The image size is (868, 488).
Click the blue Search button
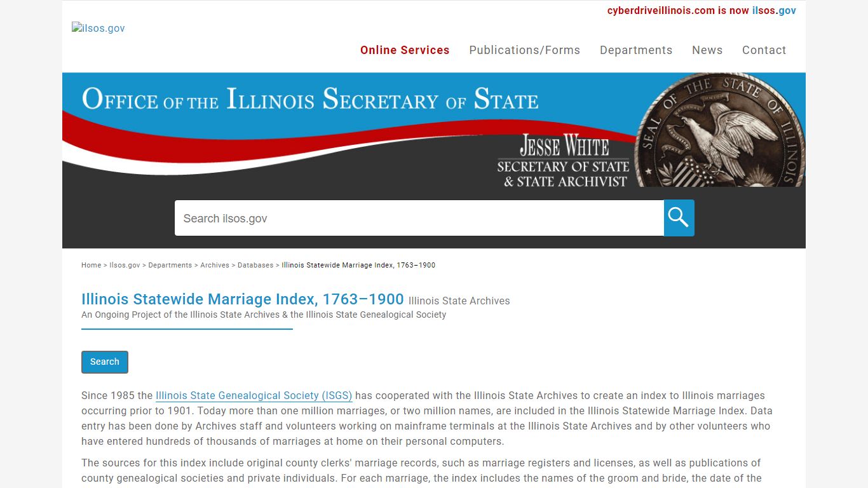pos(105,362)
